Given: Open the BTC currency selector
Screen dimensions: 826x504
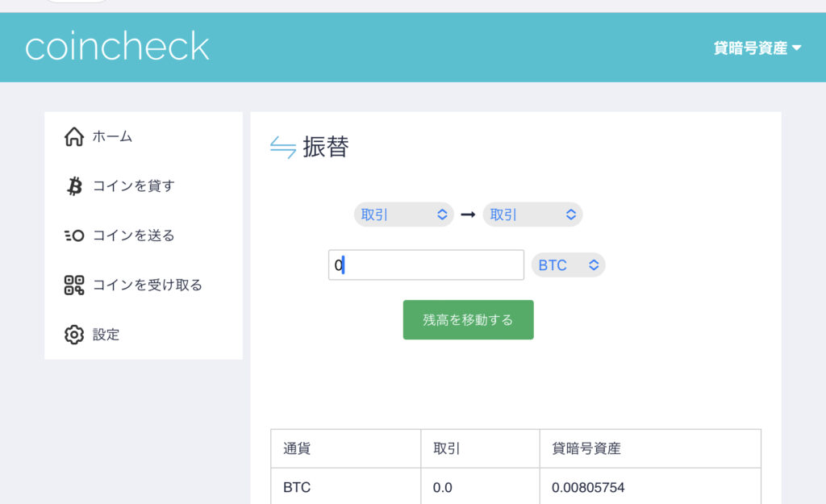Looking at the screenshot, I should 568,265.
